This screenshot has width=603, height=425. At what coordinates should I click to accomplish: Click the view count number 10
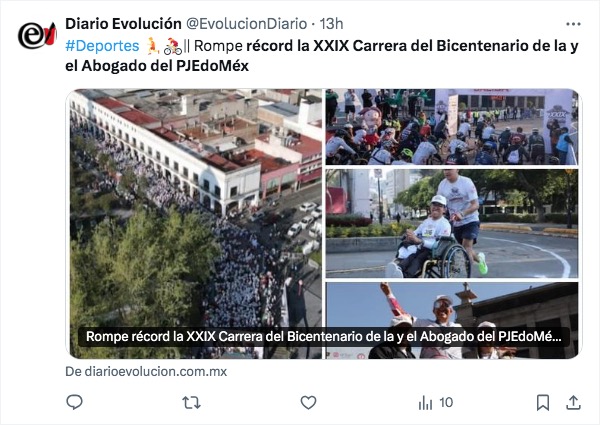pyautogui.click(x=446, y=403)
